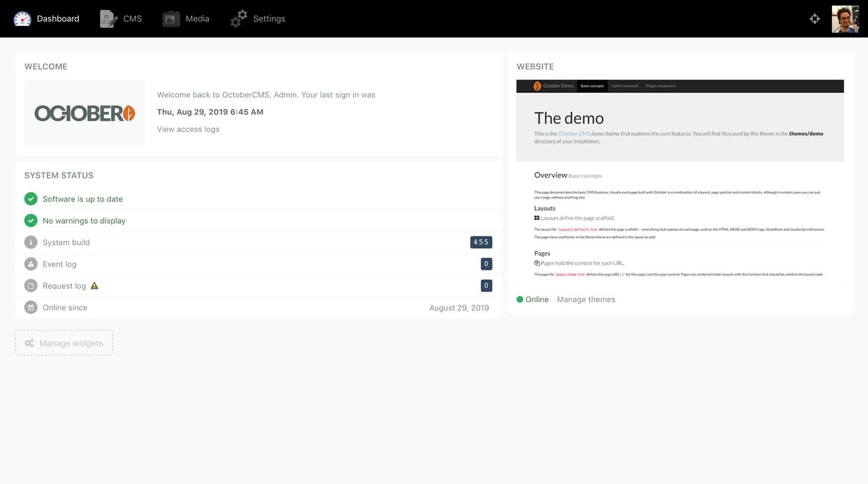Click the compass crosshair icon near the avatar
This screenshot has width=868, height=484.
tap(814, 19)
